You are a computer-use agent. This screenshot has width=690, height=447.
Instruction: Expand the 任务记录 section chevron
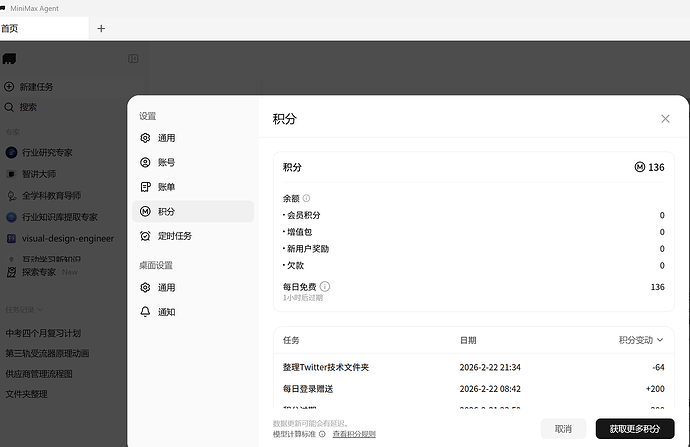(40, 310)
